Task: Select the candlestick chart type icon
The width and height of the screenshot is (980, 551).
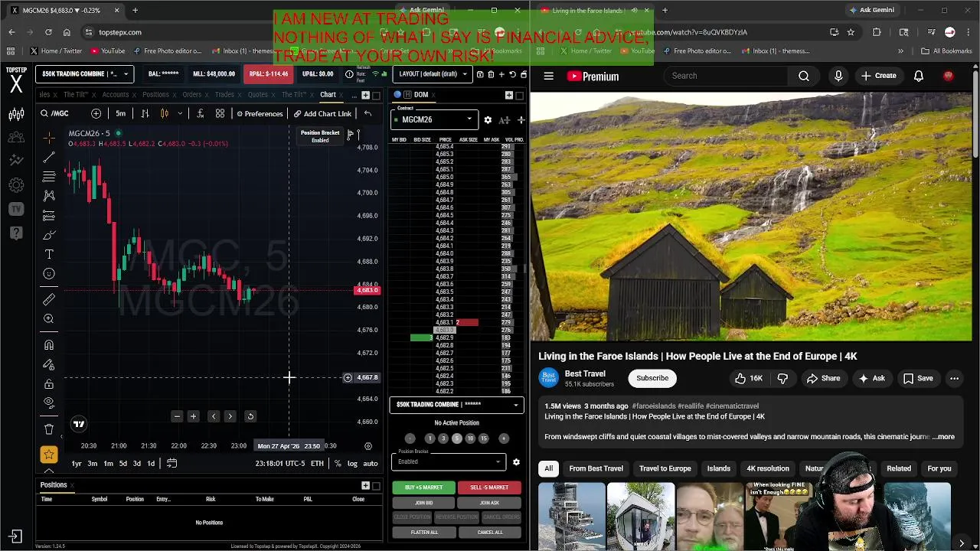Action: pyautogui.click(x=165, y=114)
